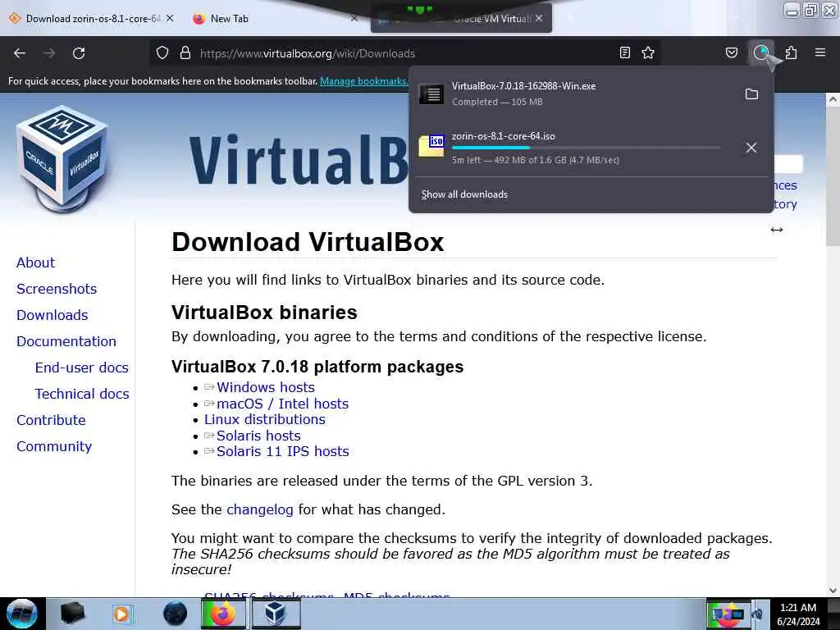The height and width of the screenshot is (630, 840).
Task: Open the black folder taskbar icon
Action: point(72,614)
